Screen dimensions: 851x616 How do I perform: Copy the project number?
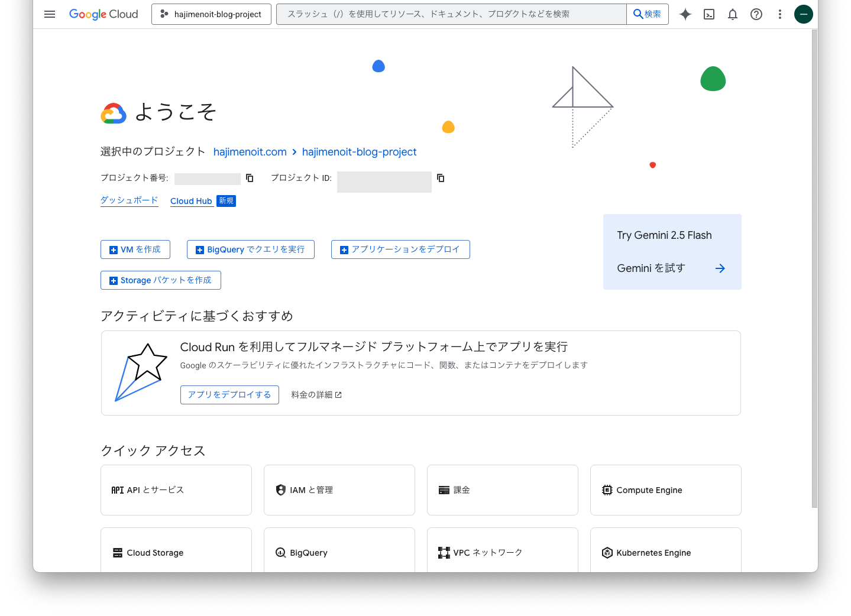click(250, 178)
